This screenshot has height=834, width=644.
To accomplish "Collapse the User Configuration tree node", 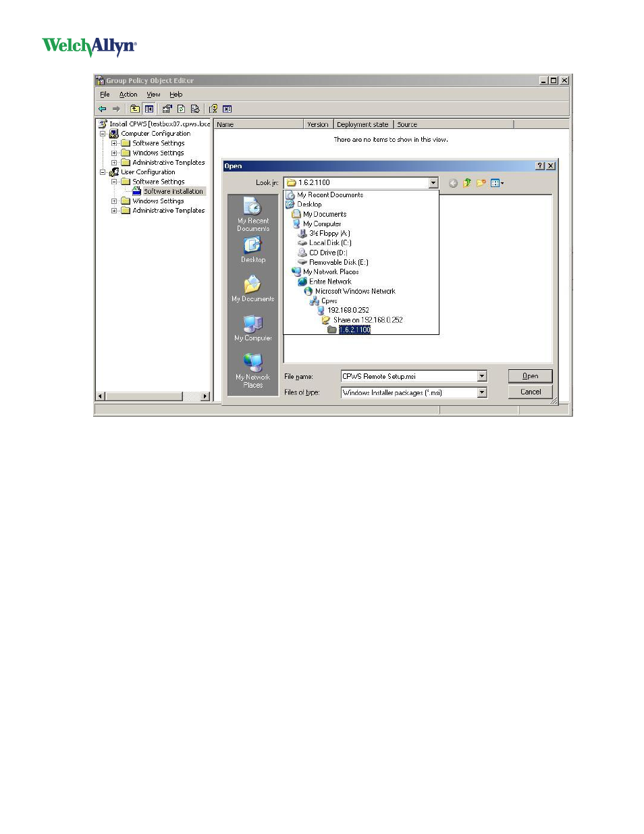I will (103, 172).
